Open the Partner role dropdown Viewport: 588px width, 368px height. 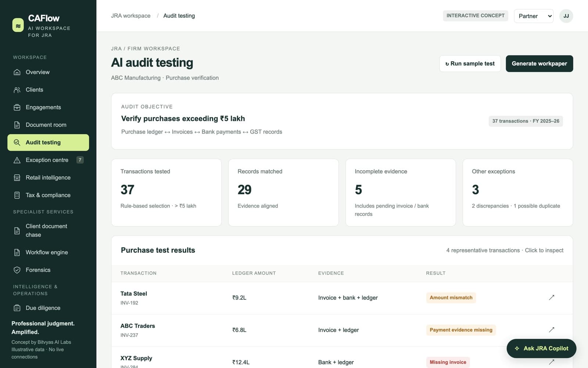pos(534,16)
